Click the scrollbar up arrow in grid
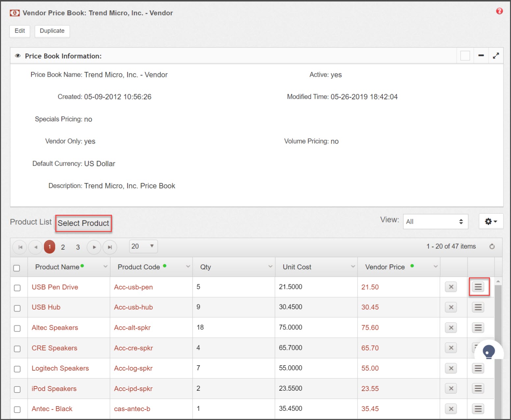Image resolution: width=511 pixels, height=420 pixels. click(498, 281)
